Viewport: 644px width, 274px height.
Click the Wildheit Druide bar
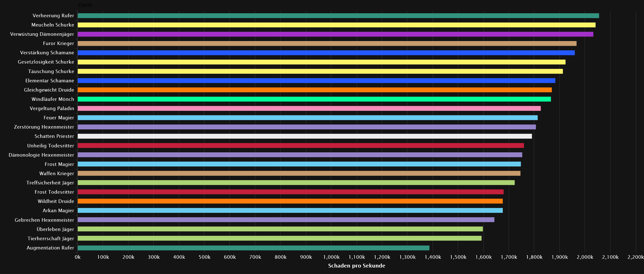click(290, 201)
